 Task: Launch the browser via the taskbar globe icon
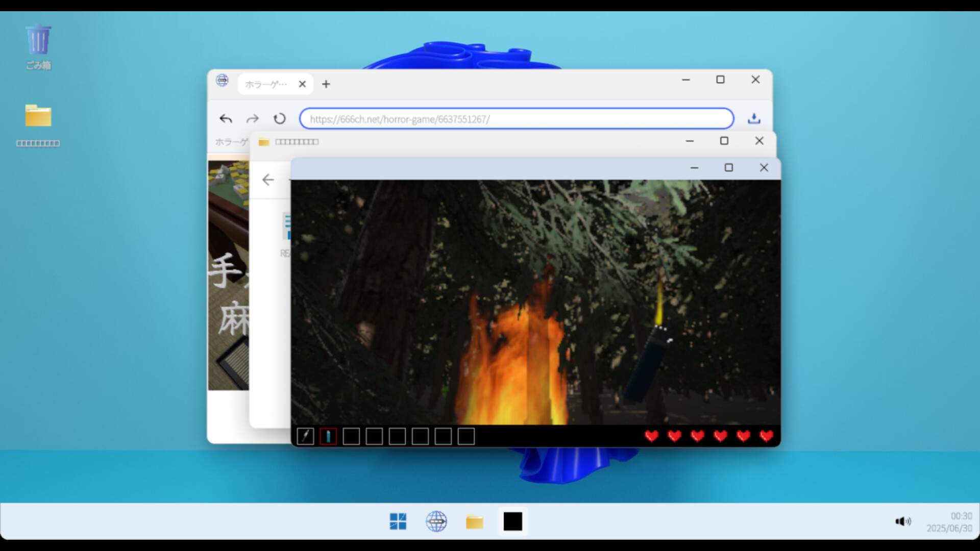coord(436,521)
